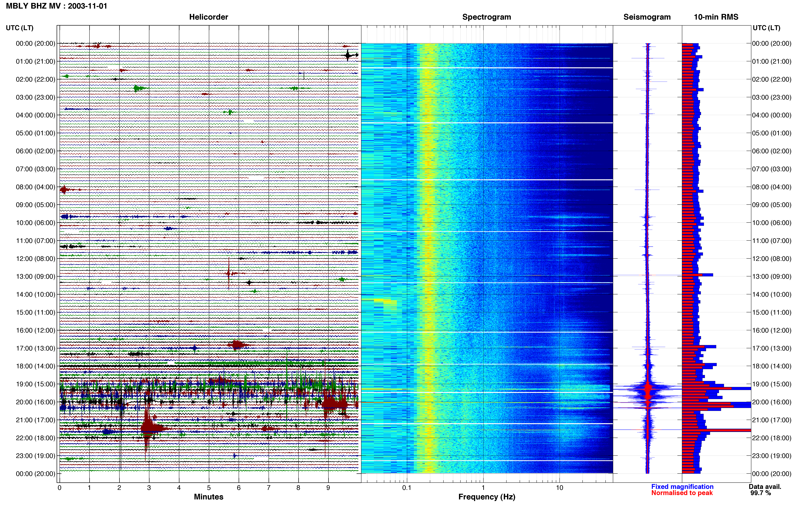Click left time label 13:00 (09:00)

35,277
